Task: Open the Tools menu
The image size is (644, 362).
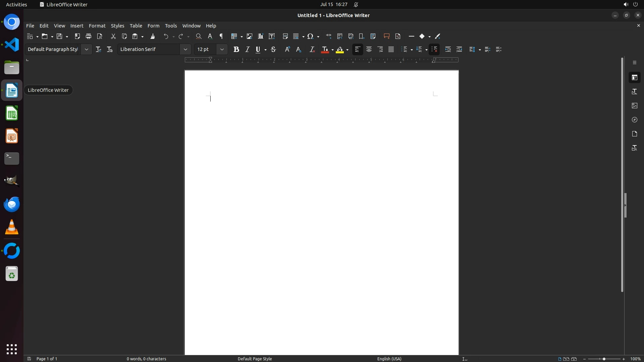Action: click(x=171, y=26)
